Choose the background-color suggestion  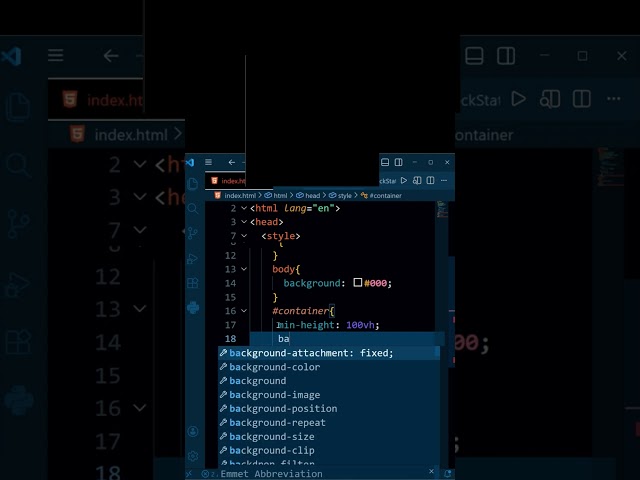pos(329,367)
